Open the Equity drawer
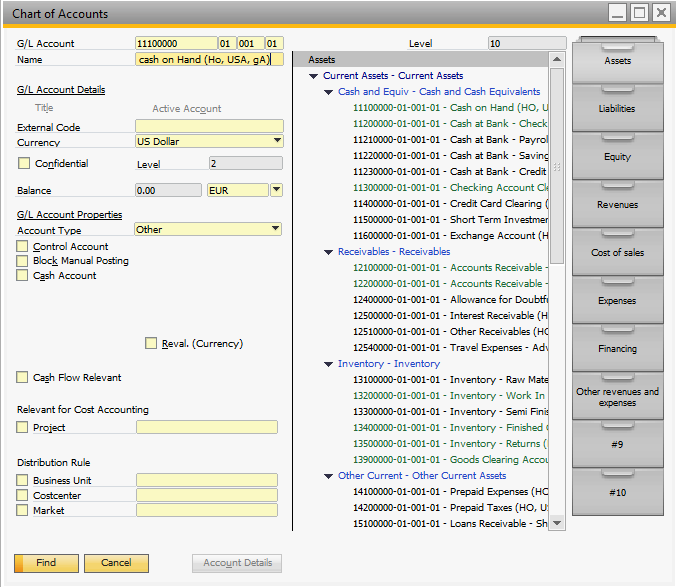 617,157
